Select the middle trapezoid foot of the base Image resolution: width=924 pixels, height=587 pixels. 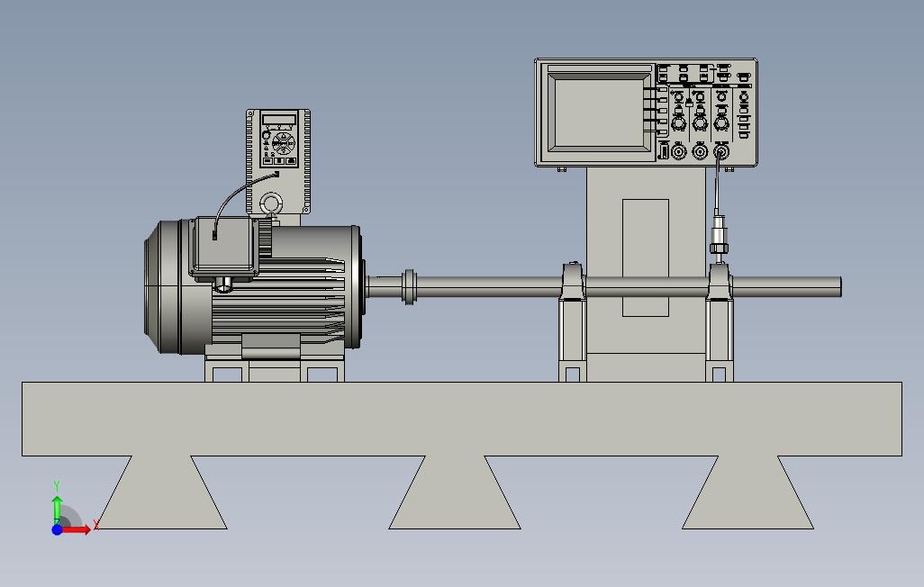(x=455, y=492)
